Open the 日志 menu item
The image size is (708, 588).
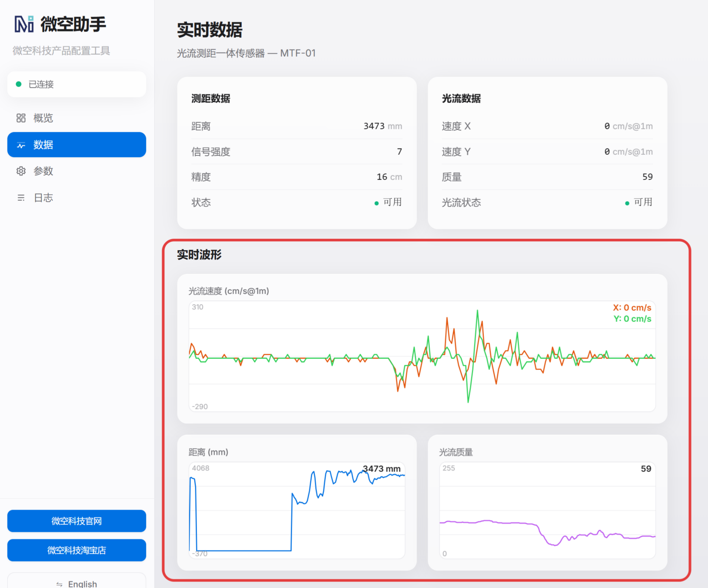[77, 198]
